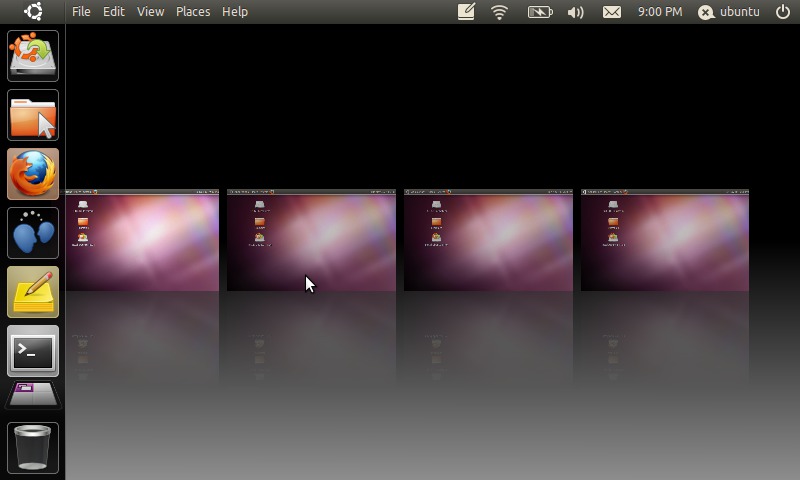Select the fourth (rightmost) workspace thumbnail
The width and height of the screenshot is (800, 480).
tap(665, 240)
